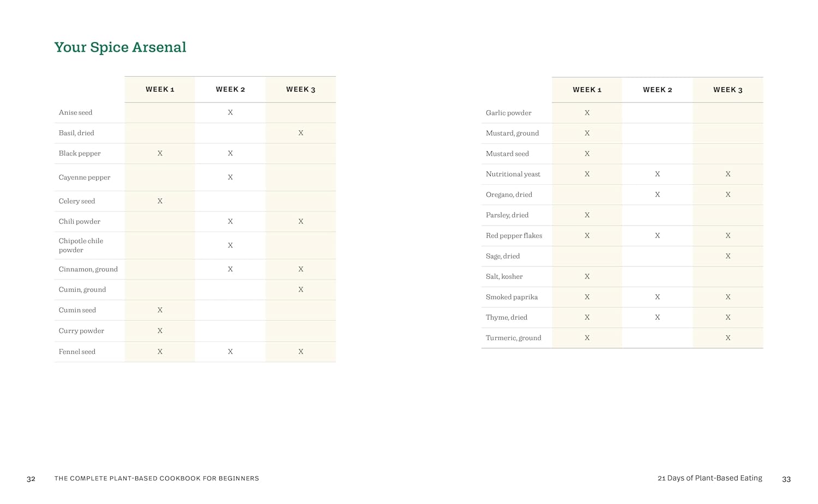Select the 'Smoked paprika' row label
This screenshot has width=818, height=504.
pyautogui.click(x=512, y=297)
